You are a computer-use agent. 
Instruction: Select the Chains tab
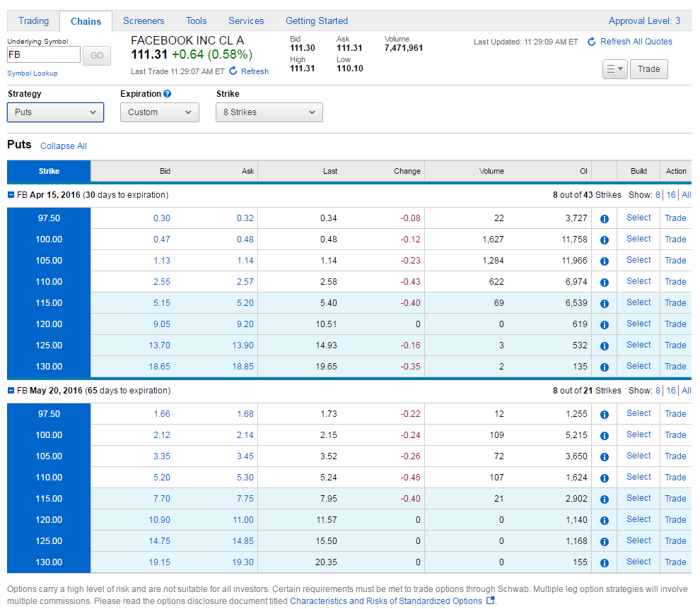click(86, 21)
